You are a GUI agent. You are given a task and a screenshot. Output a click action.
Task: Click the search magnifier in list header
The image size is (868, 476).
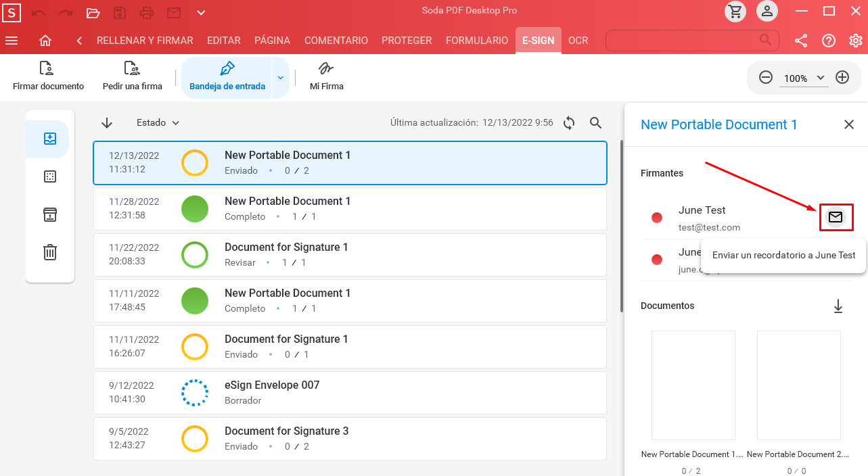595,122
